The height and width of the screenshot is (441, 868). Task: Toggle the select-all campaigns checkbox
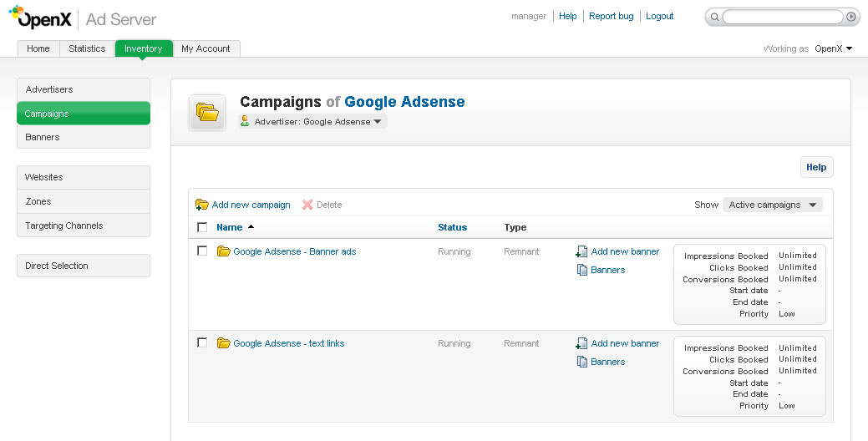pos(202,227)
